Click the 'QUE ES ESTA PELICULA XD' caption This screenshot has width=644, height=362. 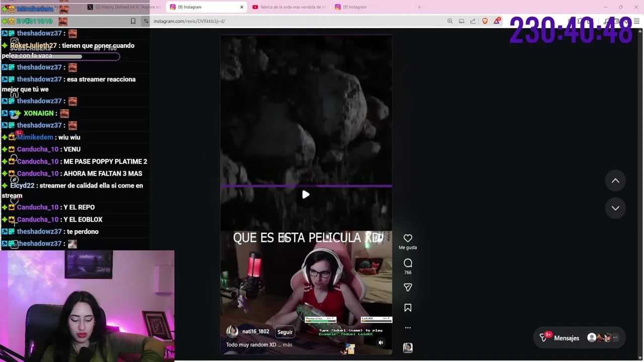pyautogui.click(x=308, y=238)
